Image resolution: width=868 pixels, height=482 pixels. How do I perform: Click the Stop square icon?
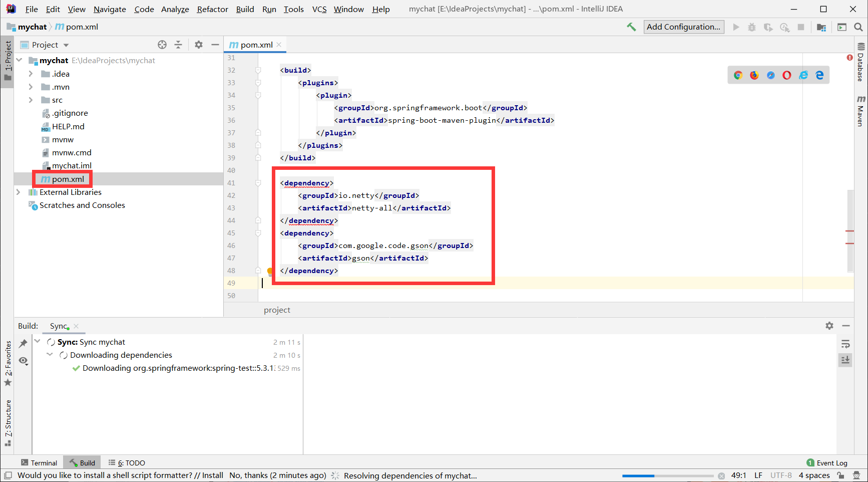[801, 27]
